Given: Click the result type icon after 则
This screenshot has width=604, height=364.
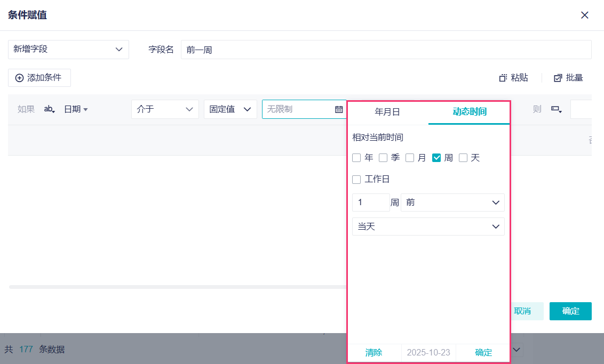Looking at the screenshot, I should click(556, 109).
